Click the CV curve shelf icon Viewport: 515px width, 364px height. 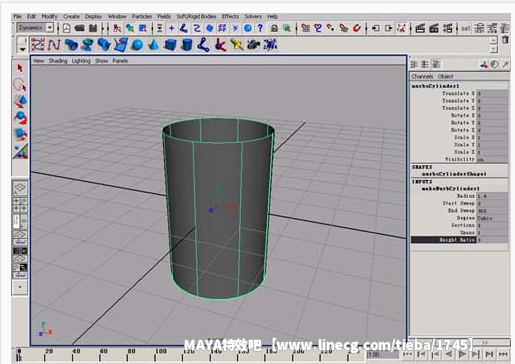click(37, 44)
